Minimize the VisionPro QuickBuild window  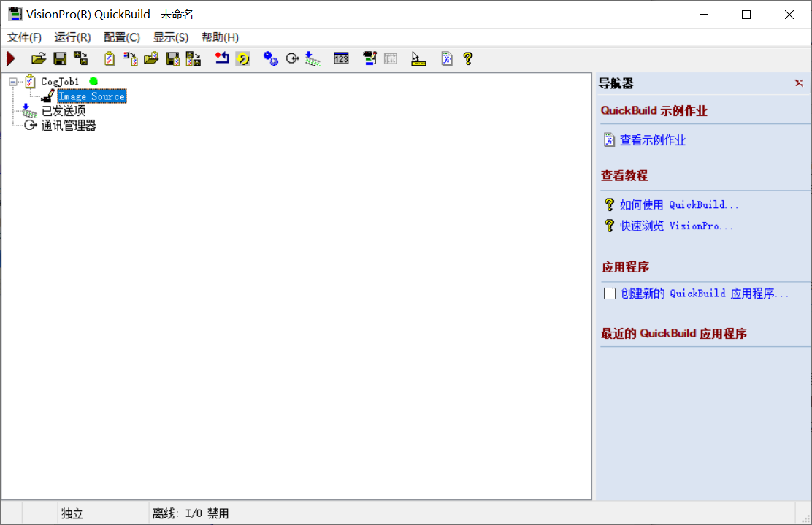tap(704, 15)
